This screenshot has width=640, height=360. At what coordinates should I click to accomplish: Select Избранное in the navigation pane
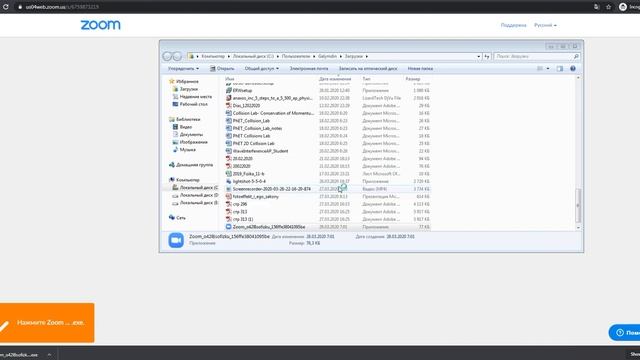(187, 82)
